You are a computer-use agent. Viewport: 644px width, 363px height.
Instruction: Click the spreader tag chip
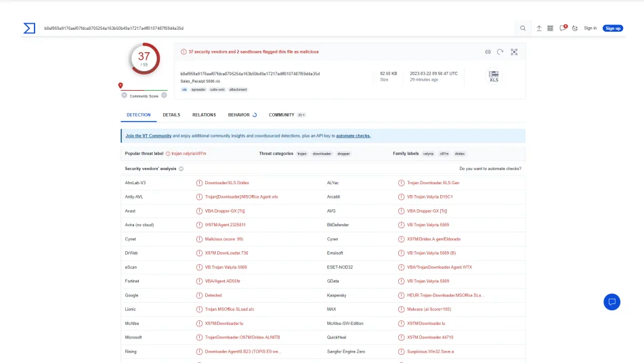(x=198, y=89)
